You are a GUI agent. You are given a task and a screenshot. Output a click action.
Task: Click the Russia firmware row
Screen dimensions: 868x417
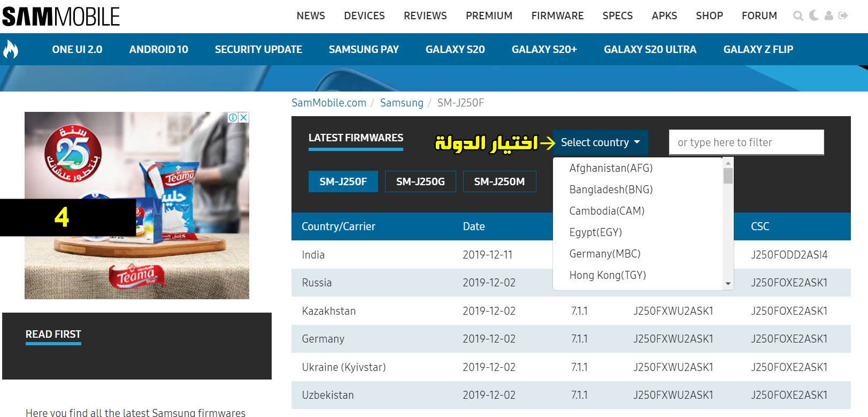coord(571,283)
